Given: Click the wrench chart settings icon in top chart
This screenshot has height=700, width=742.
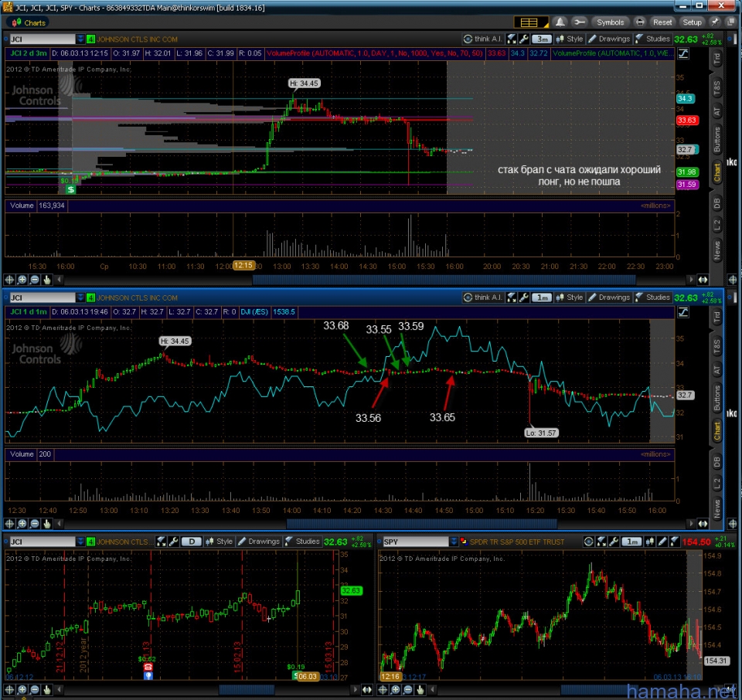Looking at the screenshot, I should pos(523,39).
